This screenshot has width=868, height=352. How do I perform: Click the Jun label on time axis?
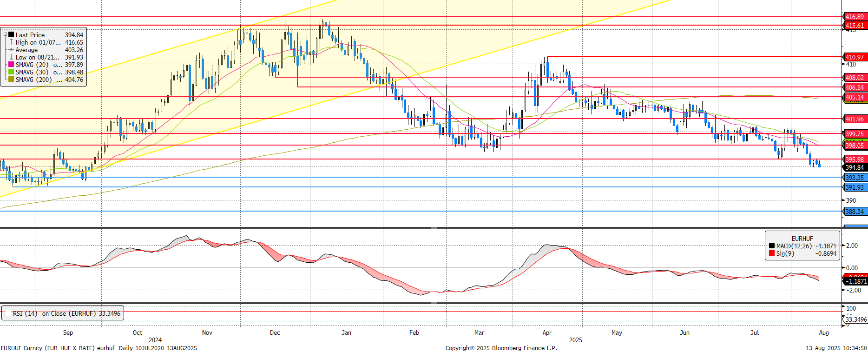click(x=684, y=332)
